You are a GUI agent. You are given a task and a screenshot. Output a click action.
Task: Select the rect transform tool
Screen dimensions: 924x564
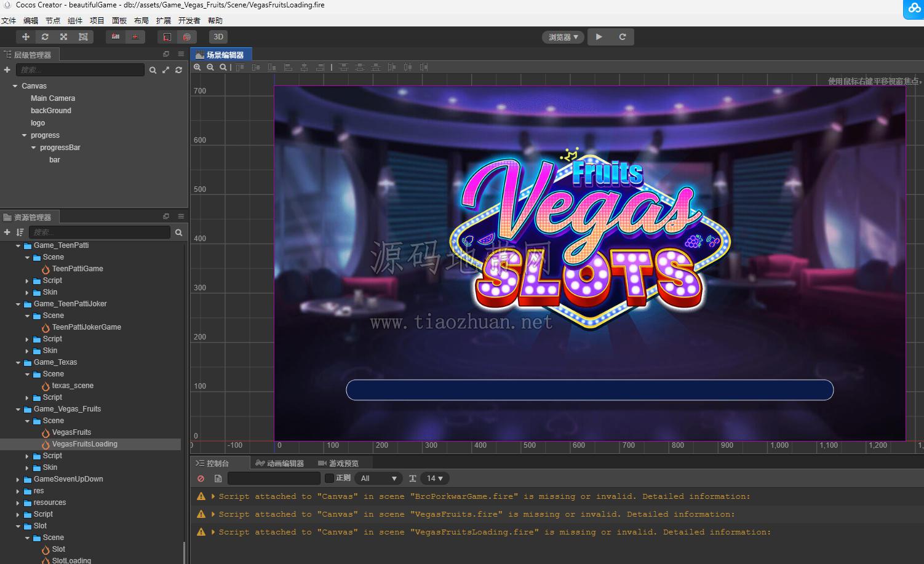83,37
